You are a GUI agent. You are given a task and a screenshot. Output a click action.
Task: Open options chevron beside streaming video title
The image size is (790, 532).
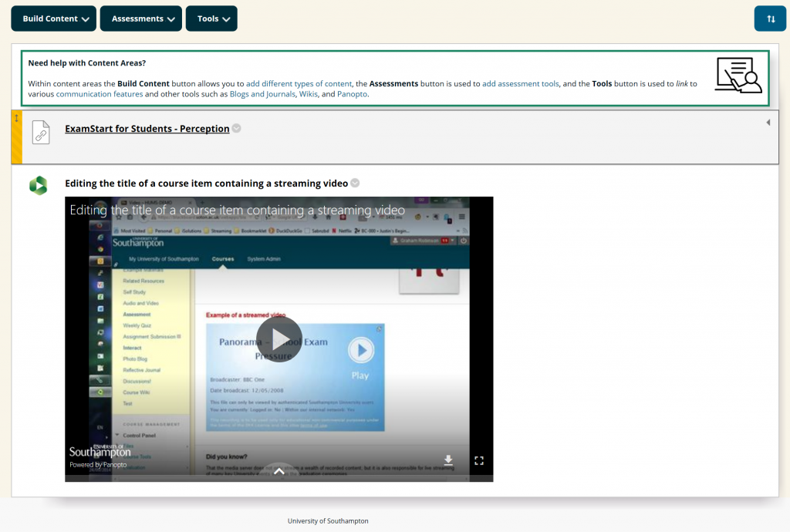355,184
